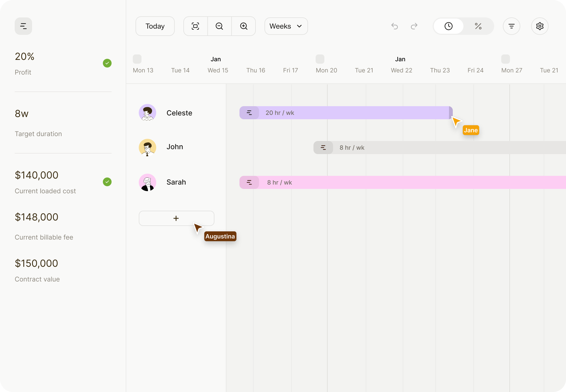Expand Celeste's 20 hr/wk allocation handle
Screen dimensions: 566x392
coord(249,113)
